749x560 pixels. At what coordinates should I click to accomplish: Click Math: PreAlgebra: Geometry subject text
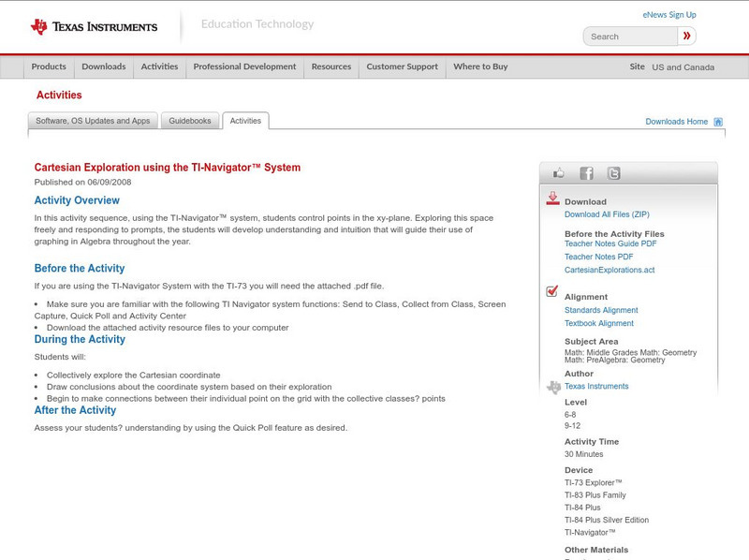coord(615,361)
